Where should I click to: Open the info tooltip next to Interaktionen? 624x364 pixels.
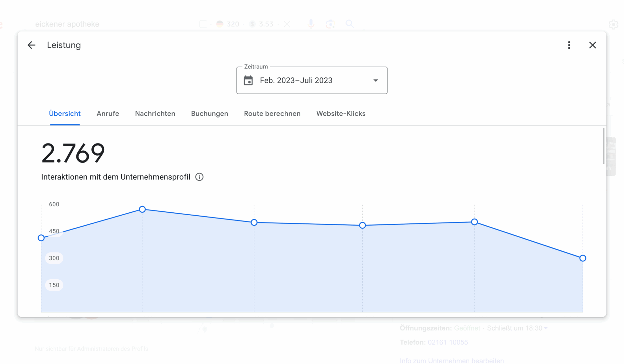click(x=199, y=177)
